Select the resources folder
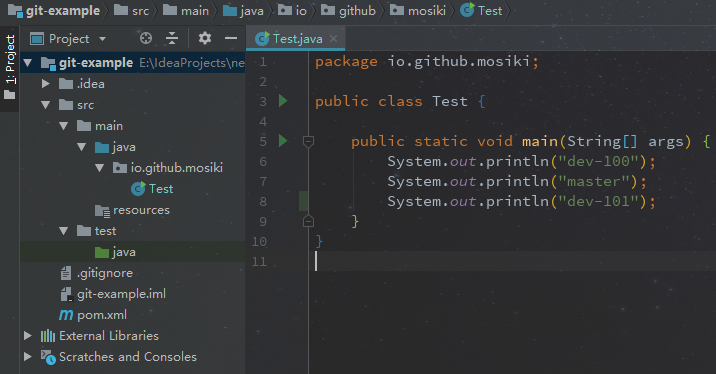The height and width of the screenshot is (374, 716). pos(141,210)
